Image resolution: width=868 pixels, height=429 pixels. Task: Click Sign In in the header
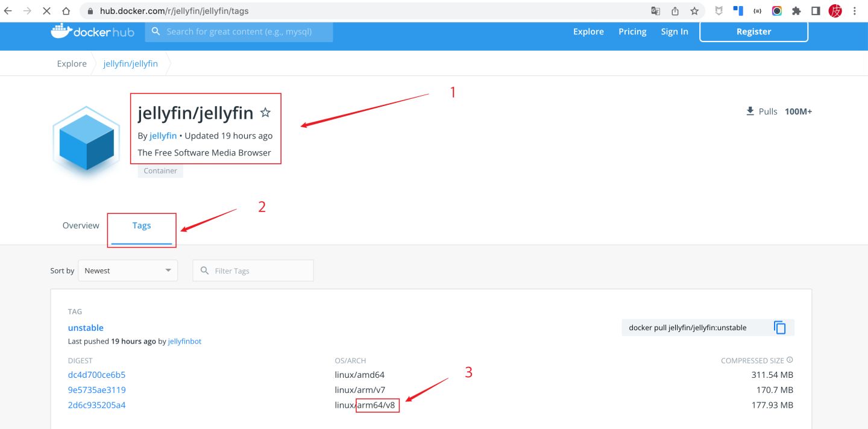(x=675, y=31)
